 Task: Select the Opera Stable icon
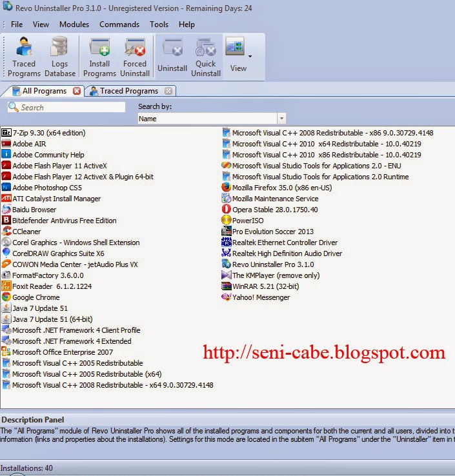click(x=226, y=210)
